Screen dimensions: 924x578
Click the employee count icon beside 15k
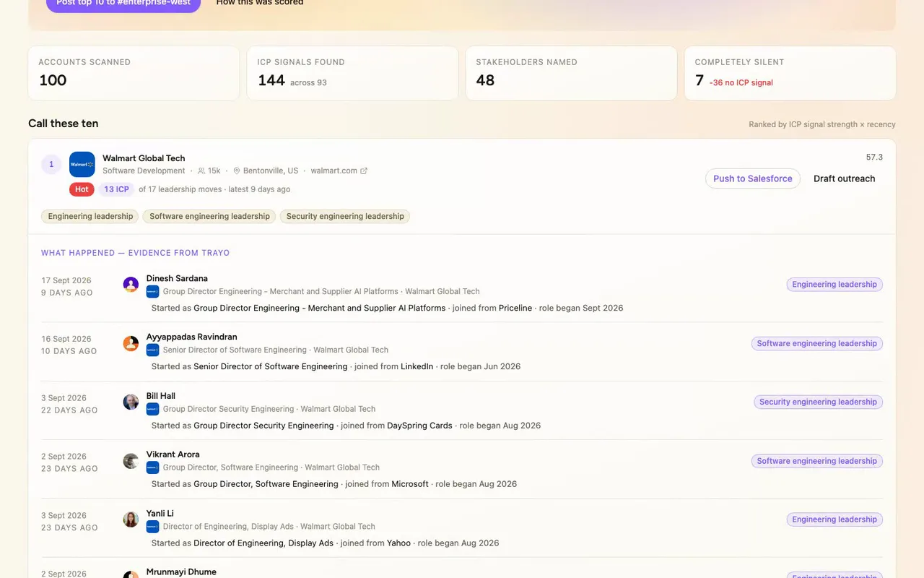pos(201,171)
